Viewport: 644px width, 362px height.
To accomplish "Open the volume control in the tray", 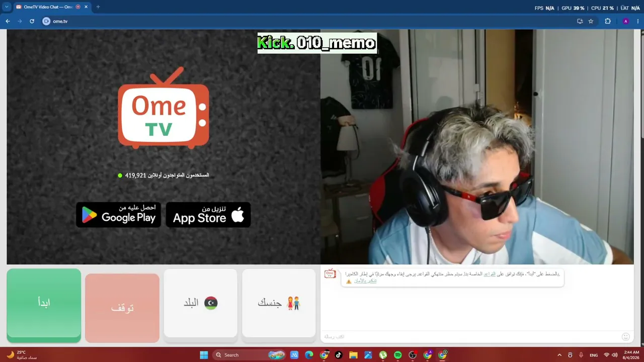I will point(614,355).
